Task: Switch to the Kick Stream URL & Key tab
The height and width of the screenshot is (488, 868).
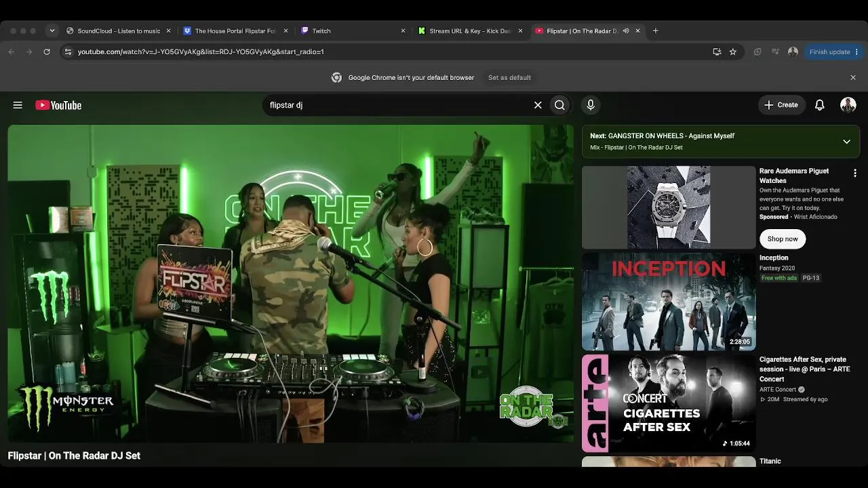Action: point(470,30)
